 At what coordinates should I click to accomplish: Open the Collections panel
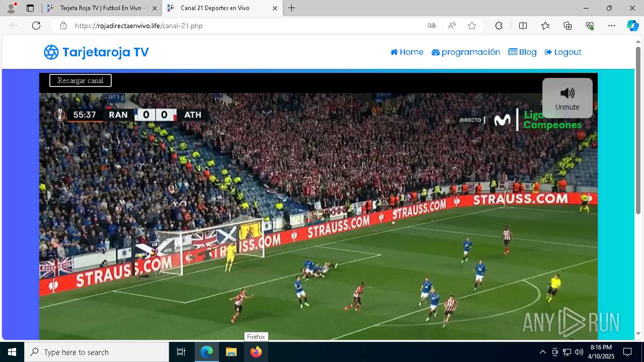pyautogui.click(x=568, y=26)
